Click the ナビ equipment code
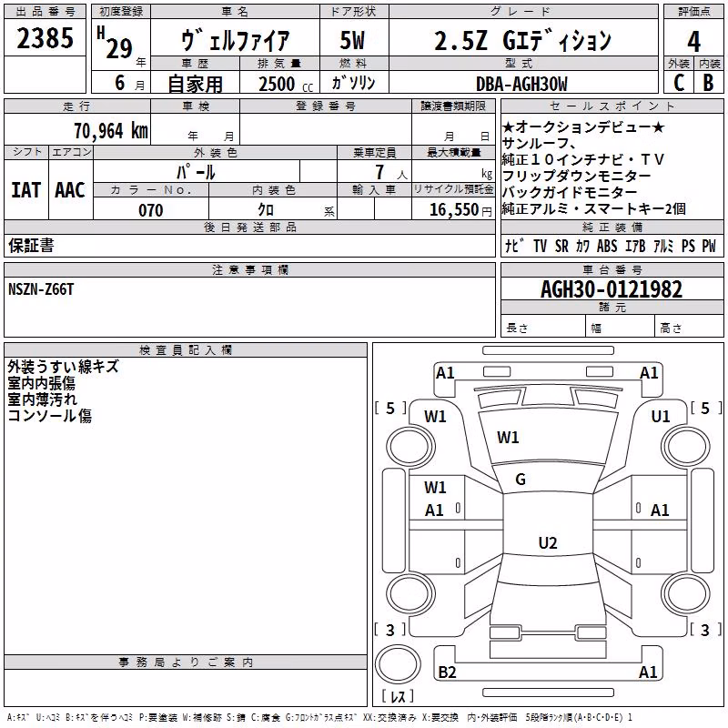728x728 pixels. (x=514, y=246)
